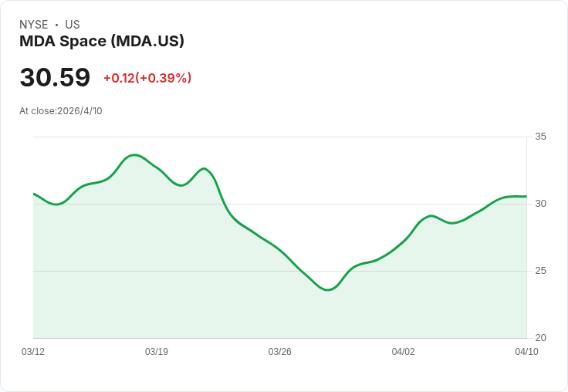Screen dimensions: 568x392
Task: Select the 03/19 date on the x-axis
Action: [157, 352]
